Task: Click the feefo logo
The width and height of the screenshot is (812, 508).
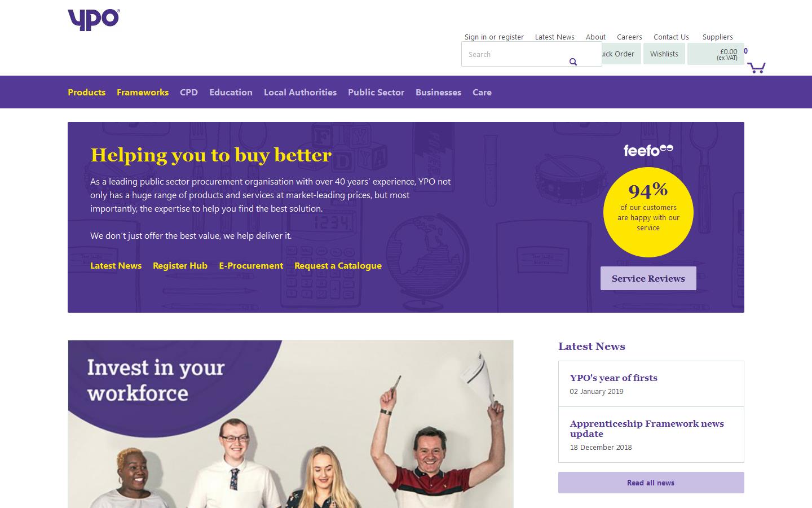Action: pyautogui.click(x=648, y=150)
